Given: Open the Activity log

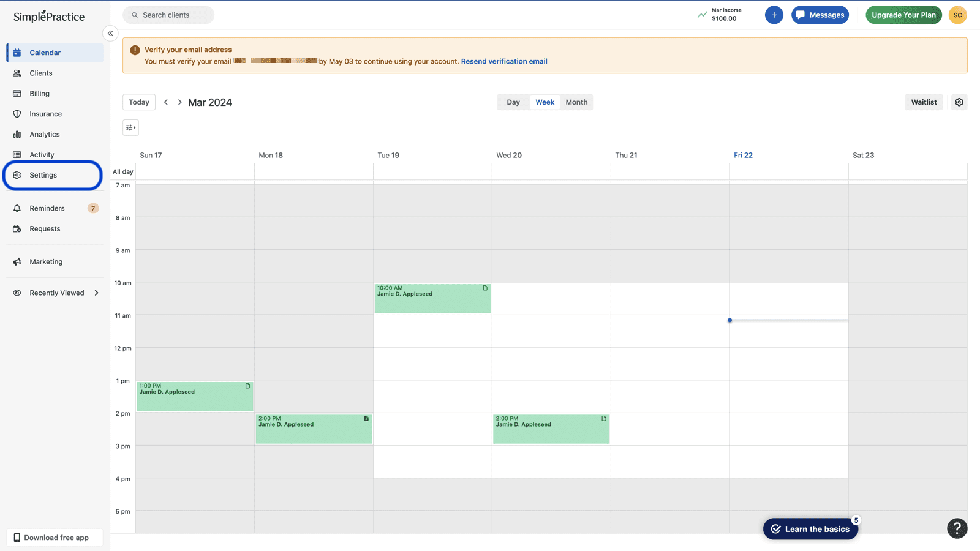Looking at the screenshot, I should click(x=41, y=154).
